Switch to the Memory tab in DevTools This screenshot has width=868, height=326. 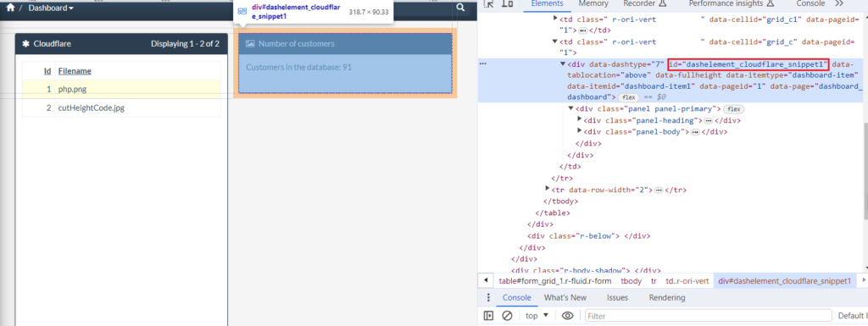pos(593,4)
